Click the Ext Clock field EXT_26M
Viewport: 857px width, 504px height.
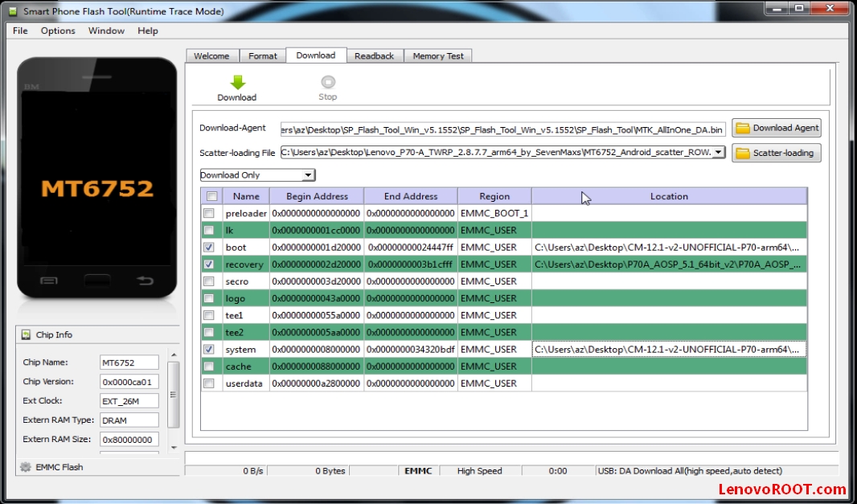tap(129, 400)
